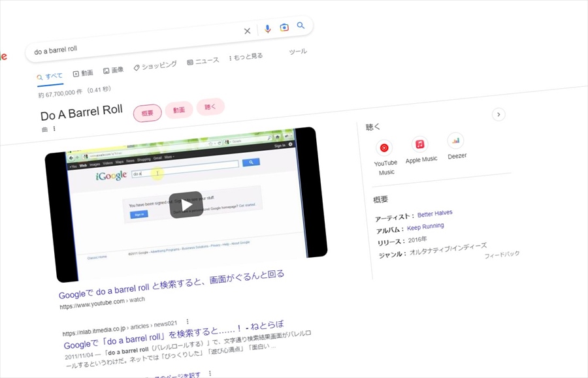Open Google Lens camera search icon
The image size is (588, 378).
pos(284,27)
